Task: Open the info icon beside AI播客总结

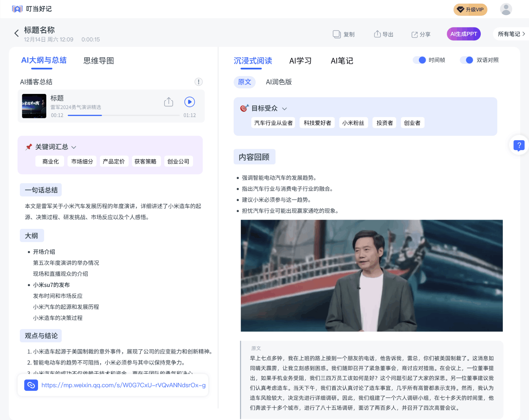Action: 198,82
